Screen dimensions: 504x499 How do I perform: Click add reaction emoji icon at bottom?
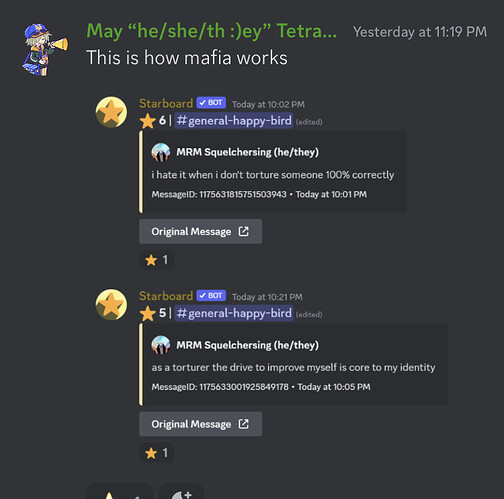pos(182,493)
